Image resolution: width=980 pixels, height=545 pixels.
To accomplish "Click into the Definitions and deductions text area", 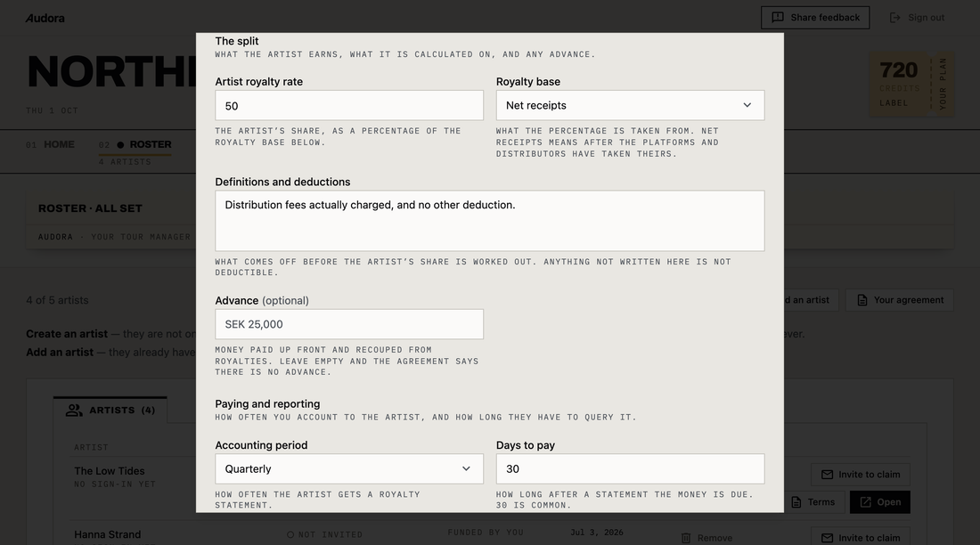I will [x=489, y=221].
